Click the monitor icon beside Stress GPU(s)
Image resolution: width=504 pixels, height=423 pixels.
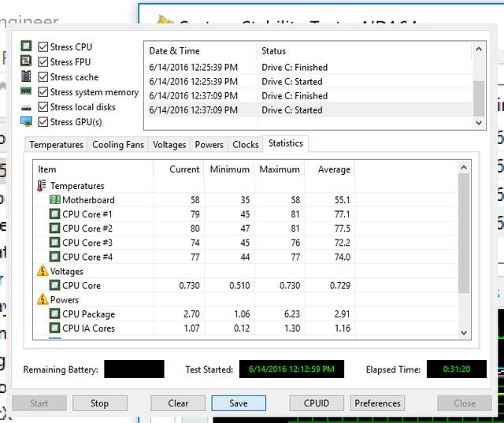coord(26,121)
